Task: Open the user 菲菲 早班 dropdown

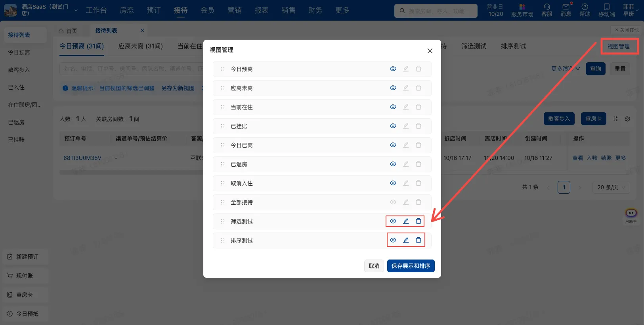Action: pyautogui.click(x=631, y=10)
